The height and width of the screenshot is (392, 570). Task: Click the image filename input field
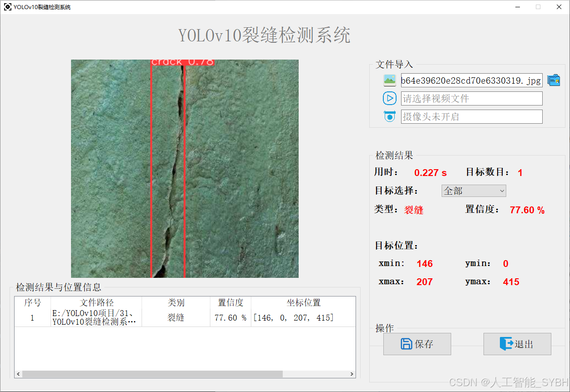[x=472, y=80]
